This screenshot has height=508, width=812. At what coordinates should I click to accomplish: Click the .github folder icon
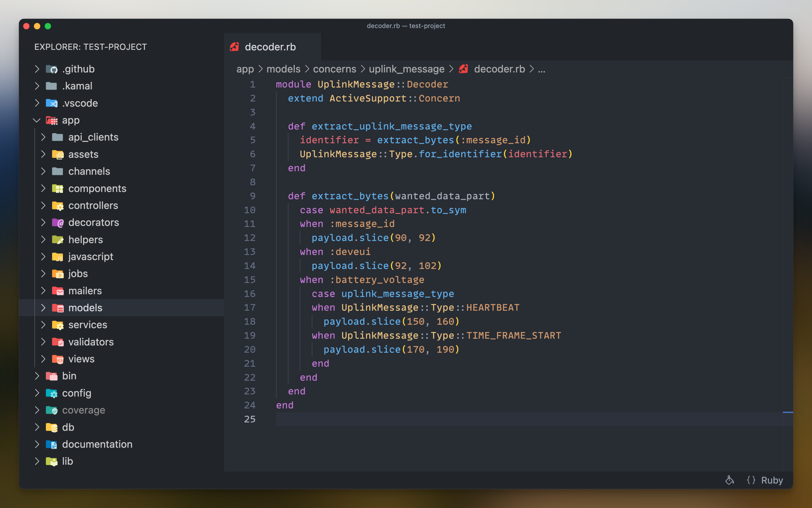point(52,69)
